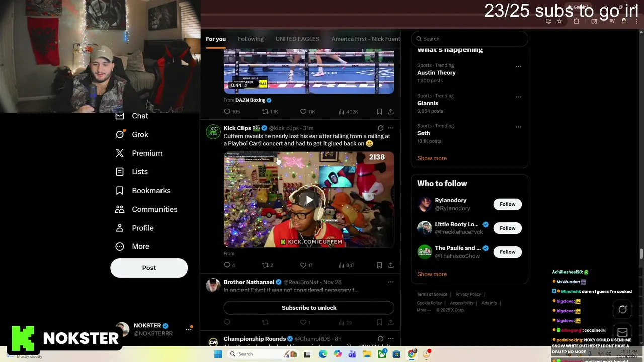Screen dimensions: 644x362
Task: Open more options for Kick Clips post
Action: coord(391,128)
